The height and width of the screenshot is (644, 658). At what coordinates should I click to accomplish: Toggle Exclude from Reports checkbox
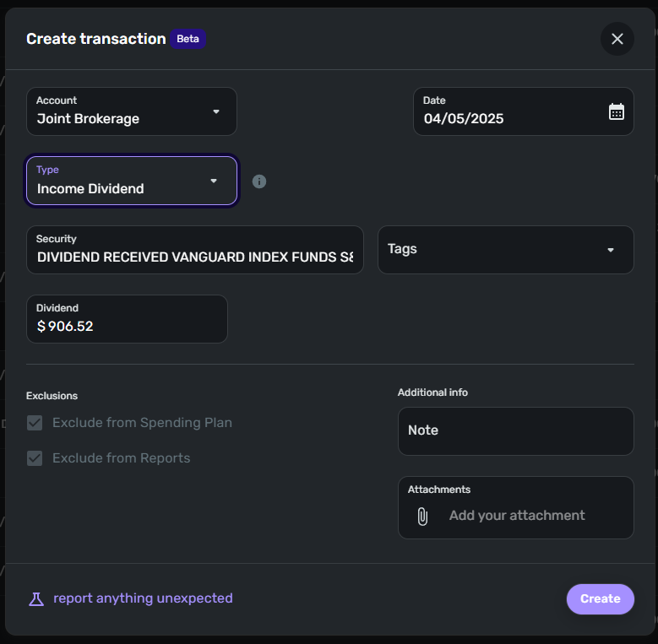tap(35, 458)
